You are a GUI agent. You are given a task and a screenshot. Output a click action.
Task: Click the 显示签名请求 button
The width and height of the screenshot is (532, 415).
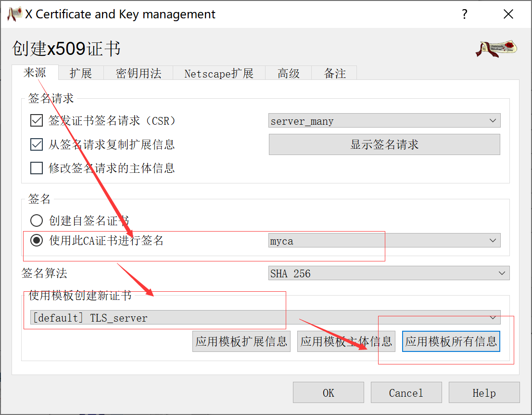pyautogui.click(x=384, y=144)
